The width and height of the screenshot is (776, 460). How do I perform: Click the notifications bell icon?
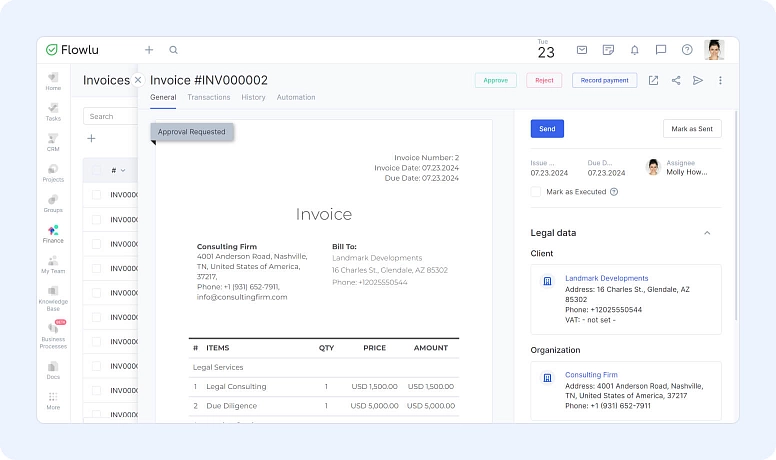(x=634, y=50)
